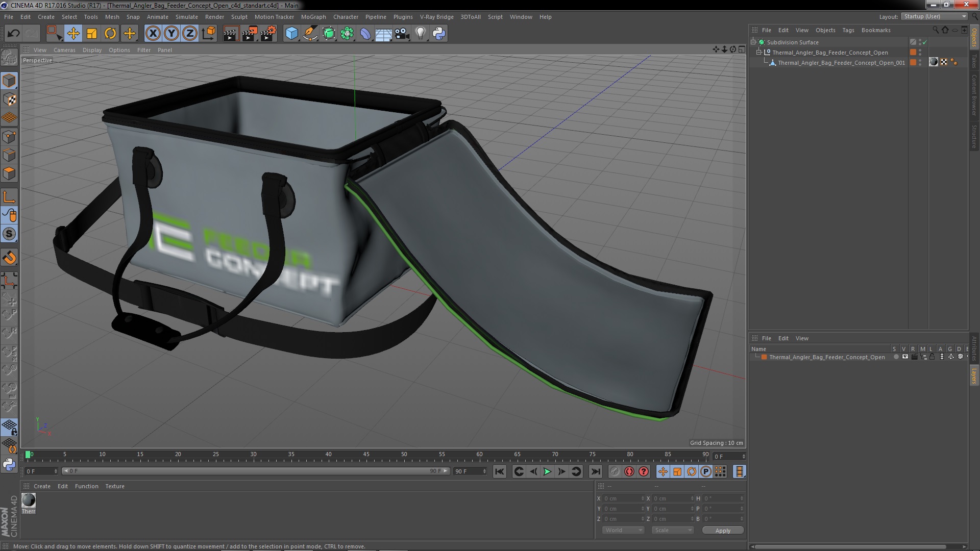Add a Light object

click(421, 34)
